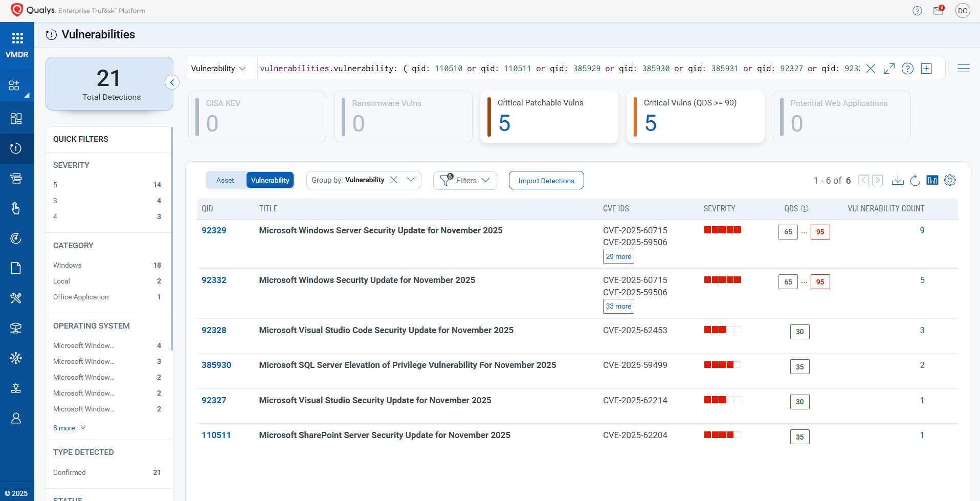Screen dimensions: 980x501
Task: Click the help icon in header
Action: (917, 11)
